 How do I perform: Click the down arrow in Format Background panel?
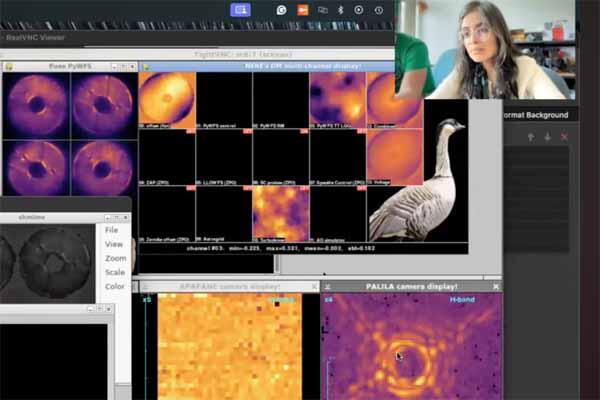click(547, 137)
